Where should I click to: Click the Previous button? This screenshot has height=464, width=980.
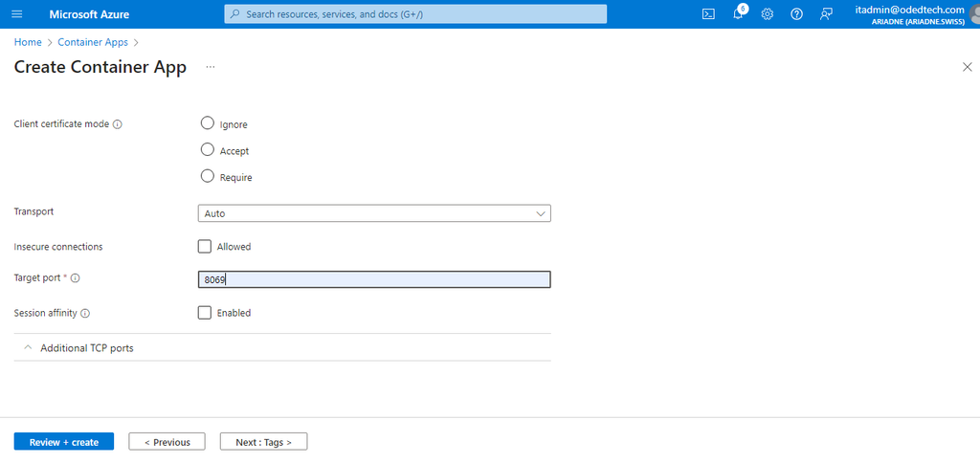167,442
